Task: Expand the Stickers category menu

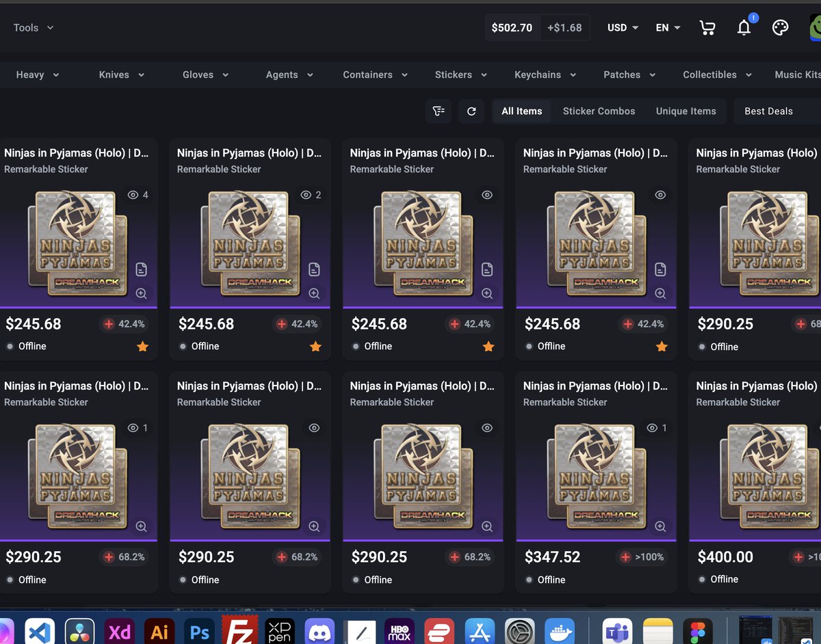Action: (460, 75)
